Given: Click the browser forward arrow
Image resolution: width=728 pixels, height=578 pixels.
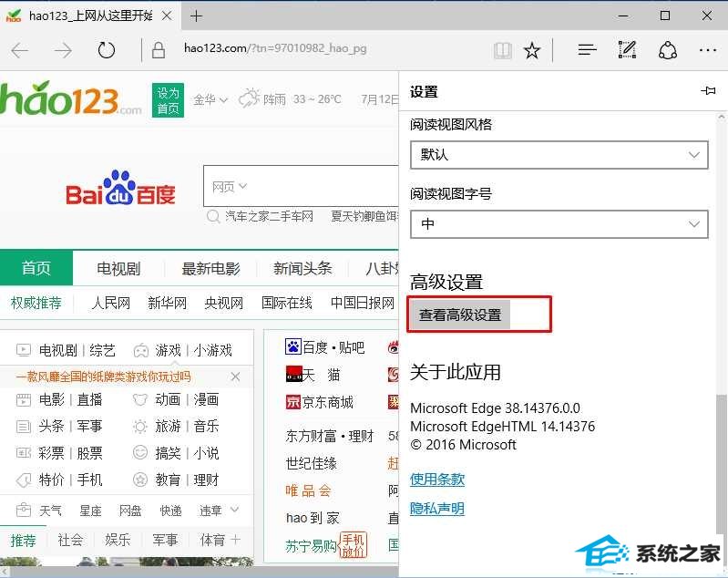Looking at the screenshot, I should (x=63, y=50).
